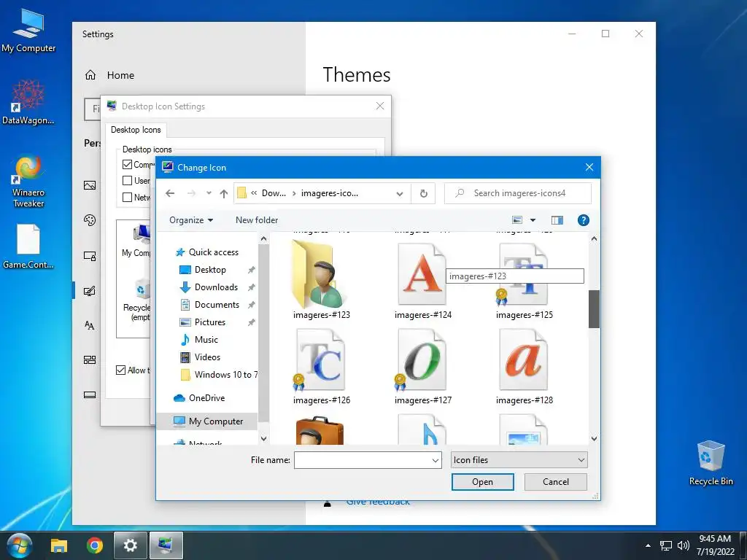Viewport: 747px width, 560px height.
Task: Click the Back arrow in Change Icon dialog
Action: [170, 193]
